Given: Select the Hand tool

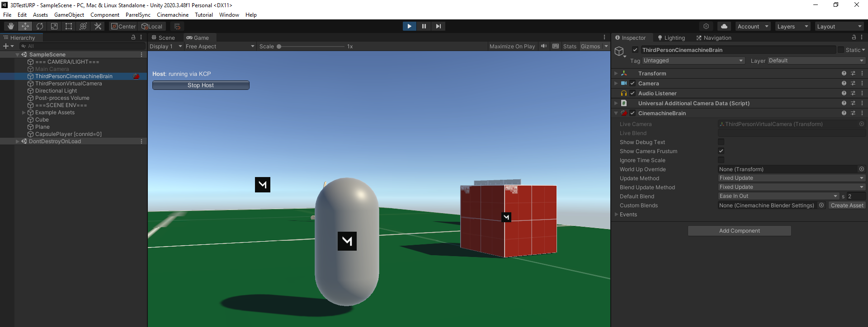Looking at the screenshot, I should 11,26.
